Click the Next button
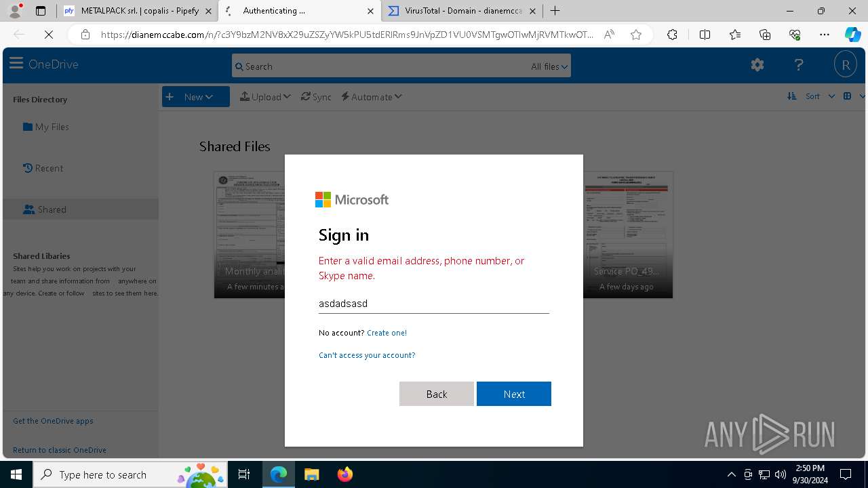868x488 pixels. point(514,394)
